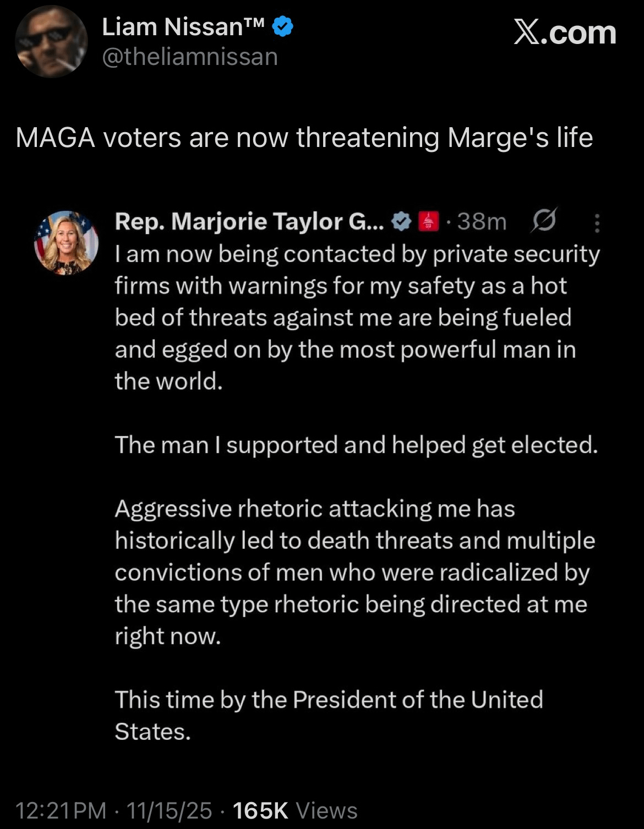Click Liam Nissan's profile avatar
The width and height of the screenshot is (644, 829).
51,42
